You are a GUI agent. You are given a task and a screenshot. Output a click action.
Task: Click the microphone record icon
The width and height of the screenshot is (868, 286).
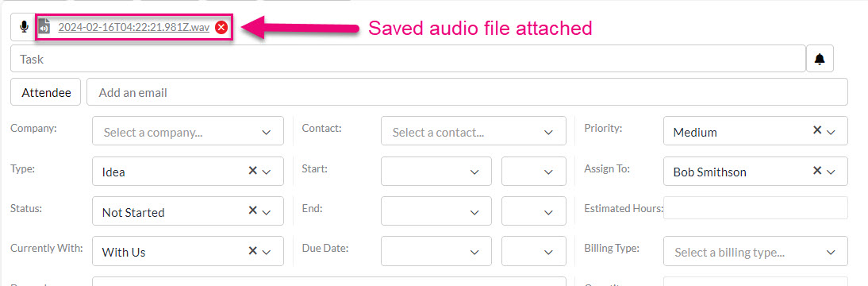pos(24,27)
